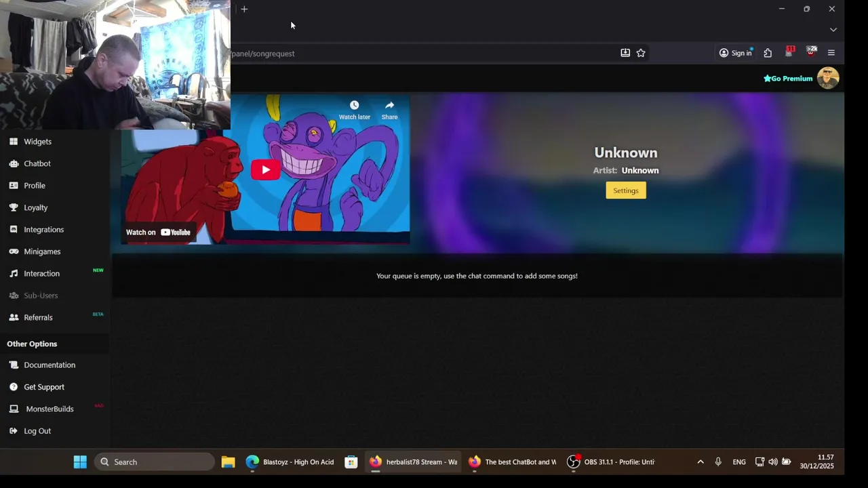Click the Interaction music note icon
This screenshot has height=488, width=868.
tap(14, 273)
